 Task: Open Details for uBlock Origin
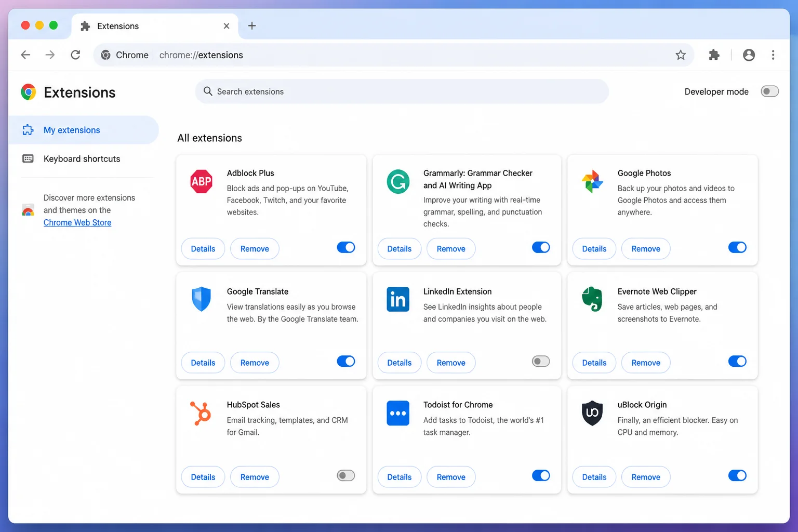pyautogui.click(x=594, y=477)
